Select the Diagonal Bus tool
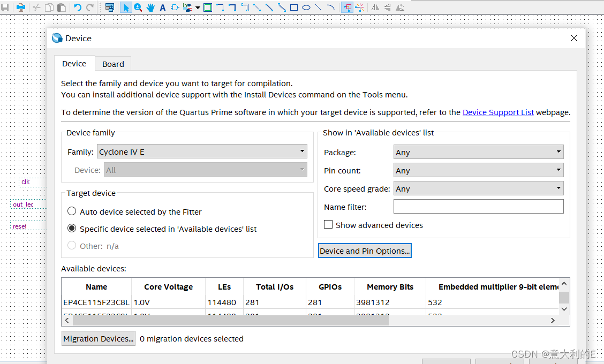 tap(269, 7)
